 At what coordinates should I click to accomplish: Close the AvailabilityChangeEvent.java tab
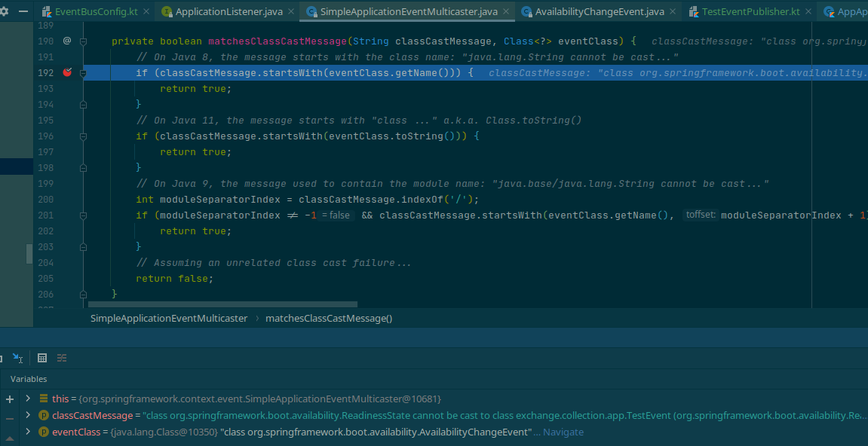coord(673,11)
